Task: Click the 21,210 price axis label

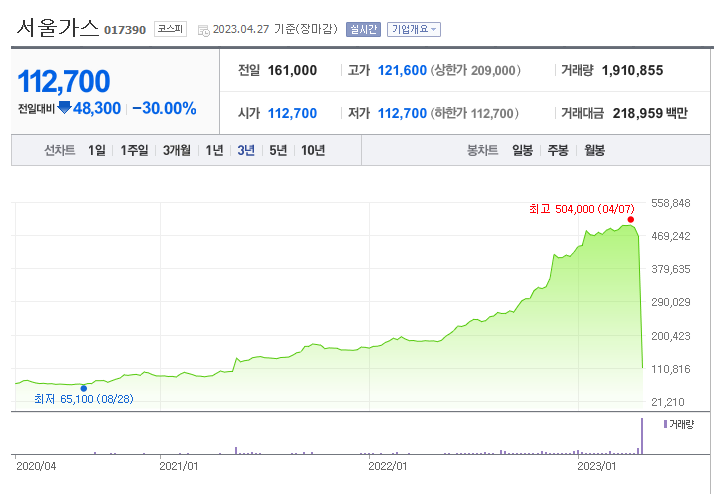Action: coord(669,402)
